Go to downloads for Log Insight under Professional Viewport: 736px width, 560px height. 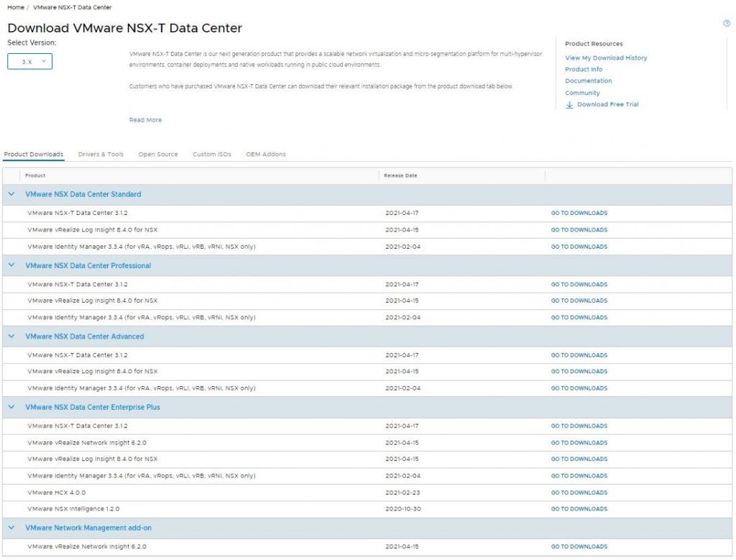(579, 300)
